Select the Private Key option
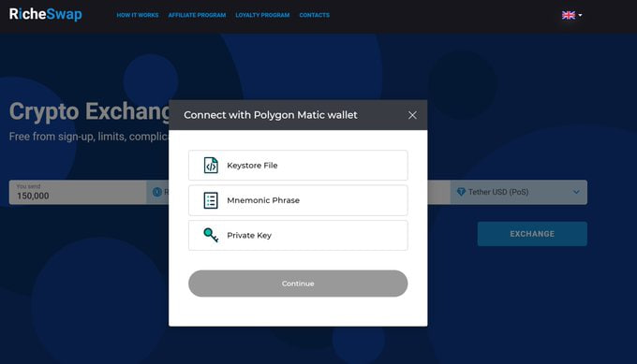This screenshot has height=364, width=637. point(298,236)
